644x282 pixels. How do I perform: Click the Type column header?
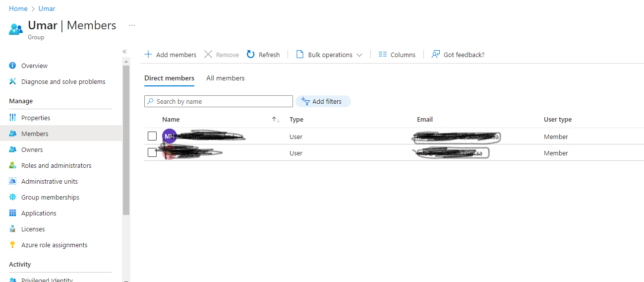tap(296, 119)
